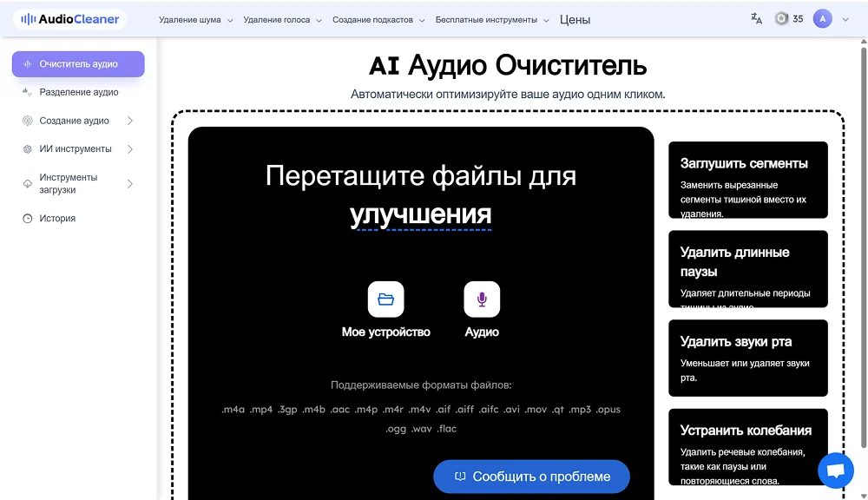
Task: Open the chat support bubble
Action: tap(835, 470)
